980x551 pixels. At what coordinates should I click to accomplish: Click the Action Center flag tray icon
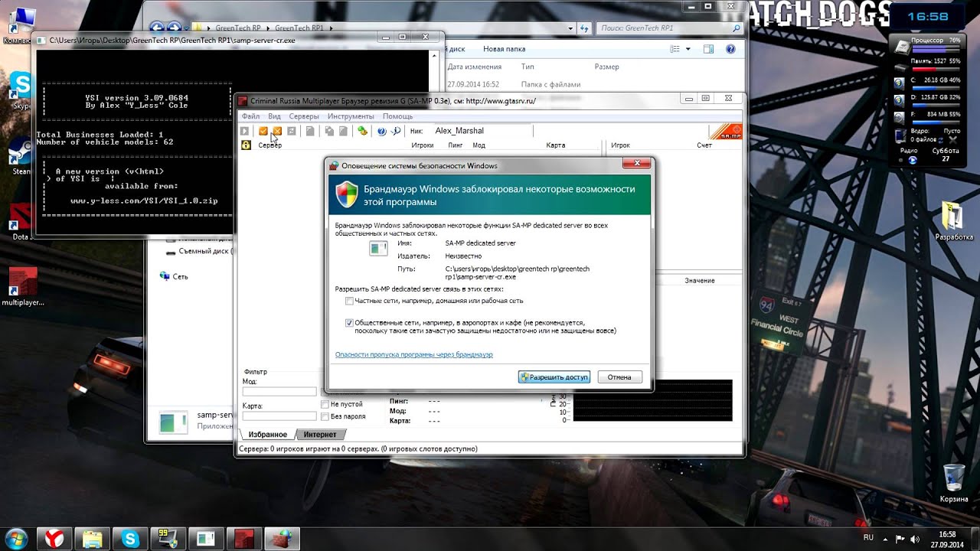(x=900, y=539)
